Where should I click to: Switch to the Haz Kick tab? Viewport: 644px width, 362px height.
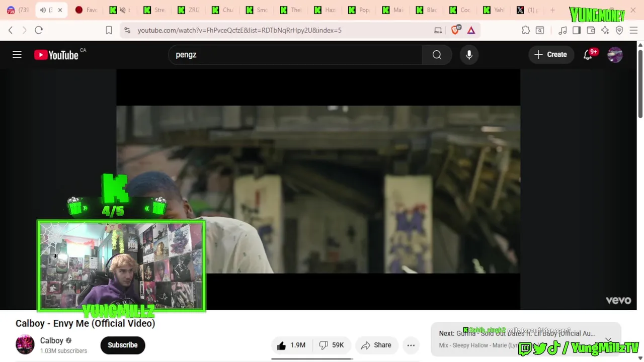pyautogui.click(x=325, y=10)
